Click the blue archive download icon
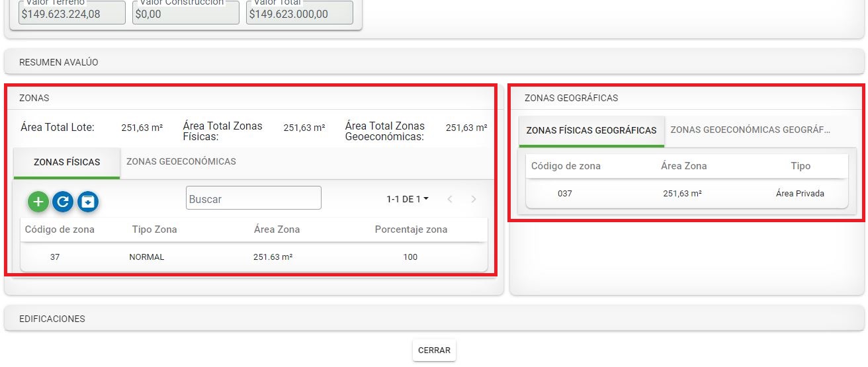Screen dimensions: 868x367 (x=88, y=202)
